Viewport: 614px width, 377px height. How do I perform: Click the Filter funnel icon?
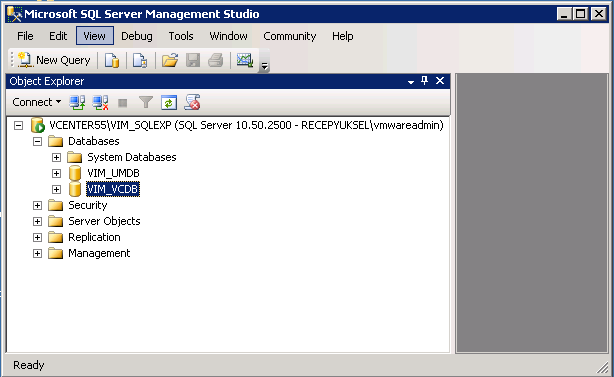[x=146, y=103]
